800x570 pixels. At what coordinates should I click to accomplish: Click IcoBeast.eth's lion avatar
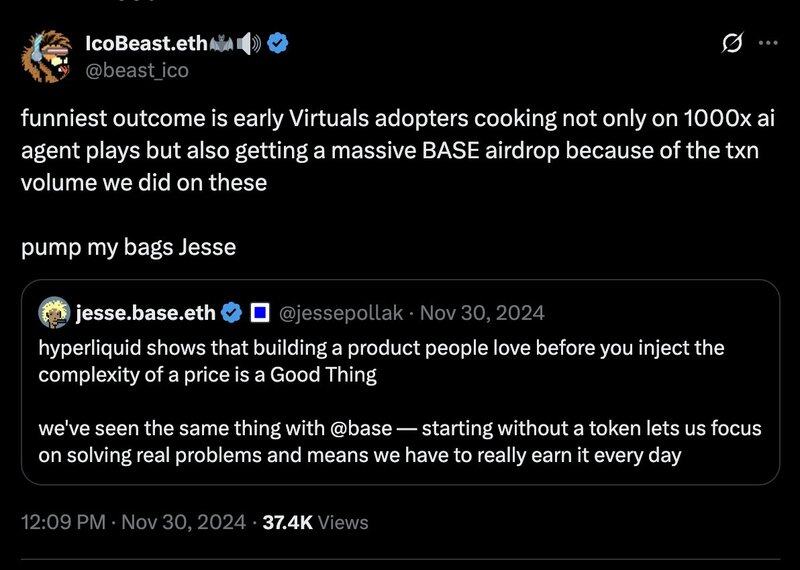(46, 57)
